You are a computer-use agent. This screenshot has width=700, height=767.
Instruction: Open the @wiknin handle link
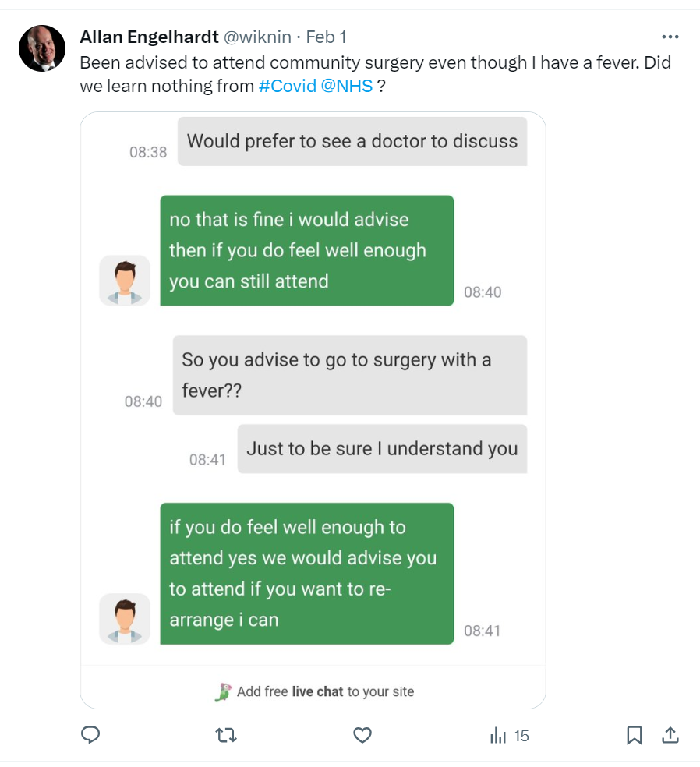click(258, 37)
